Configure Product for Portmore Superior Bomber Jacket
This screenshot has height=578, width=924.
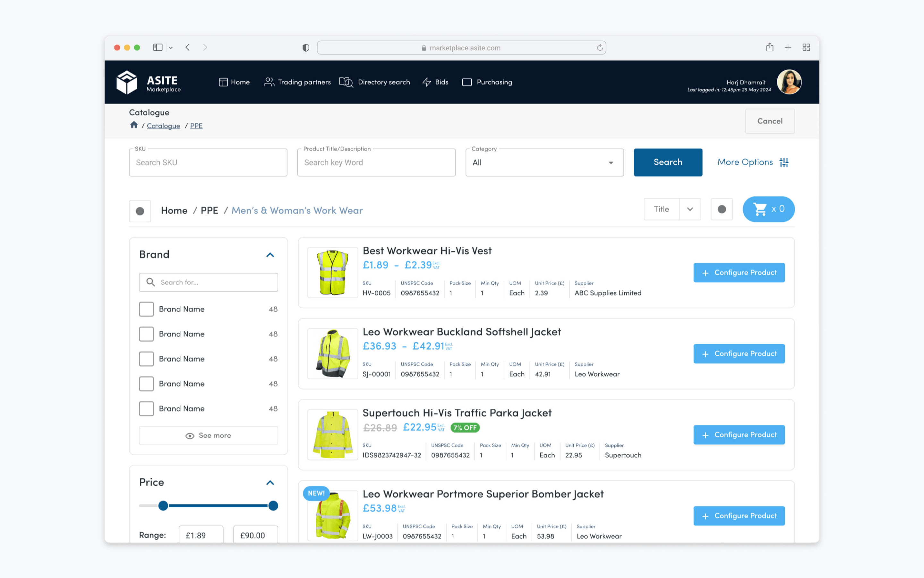[739, 516]
